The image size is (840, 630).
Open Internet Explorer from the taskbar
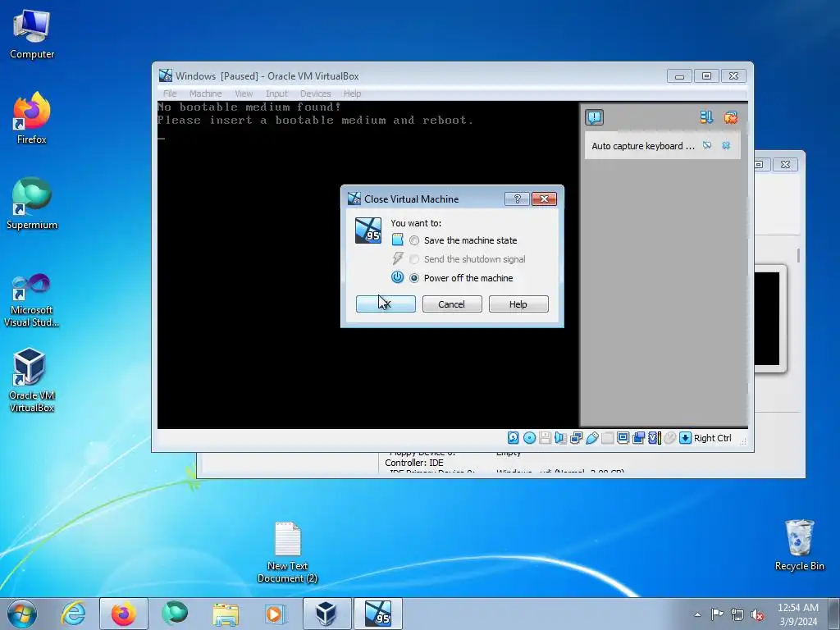(x=73, y=614)
